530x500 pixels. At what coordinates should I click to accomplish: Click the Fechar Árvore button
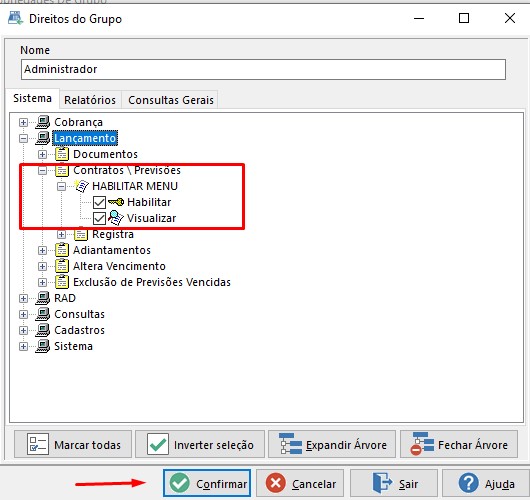(459, 444)
